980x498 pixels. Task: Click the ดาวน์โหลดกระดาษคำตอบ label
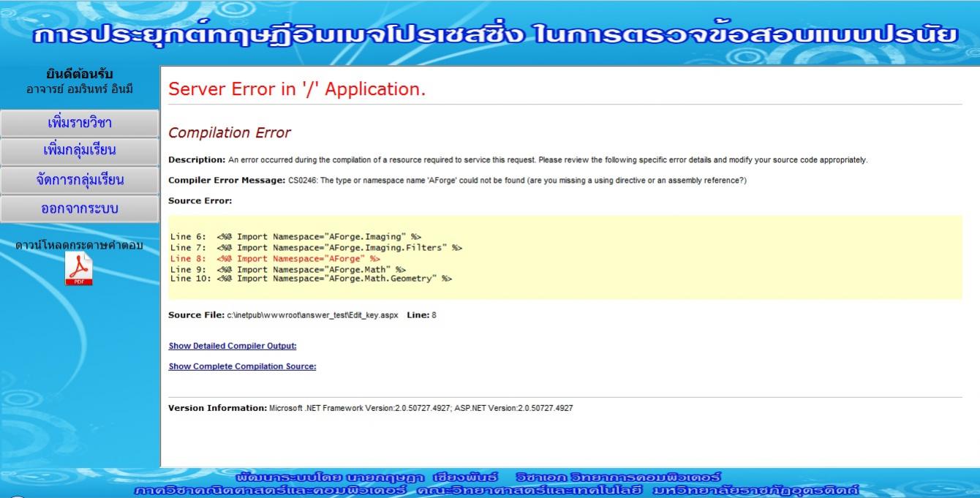(79, 245)
